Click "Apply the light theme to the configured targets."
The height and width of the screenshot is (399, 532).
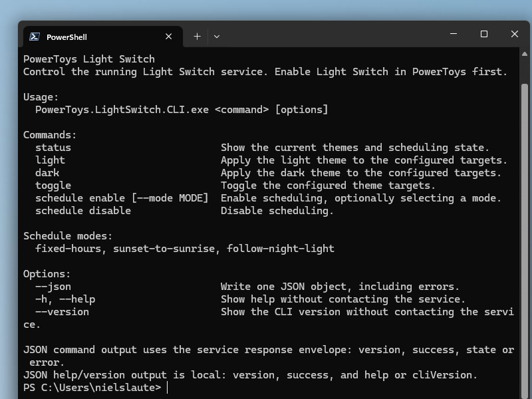(364, 160)
